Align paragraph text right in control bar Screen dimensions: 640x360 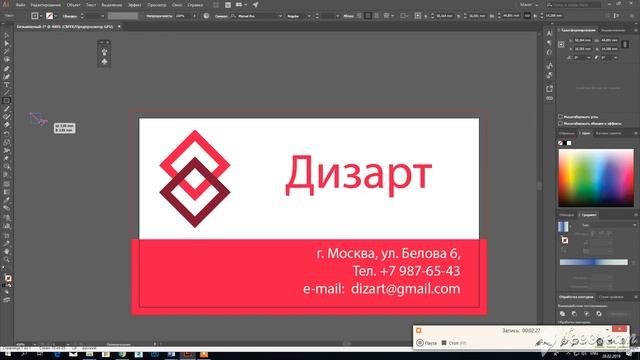[x=376, y=16]
